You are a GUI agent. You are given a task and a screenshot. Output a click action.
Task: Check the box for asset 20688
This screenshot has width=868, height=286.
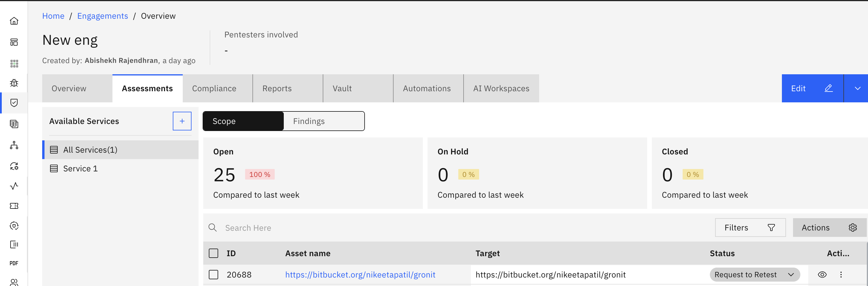click(213, 275)
